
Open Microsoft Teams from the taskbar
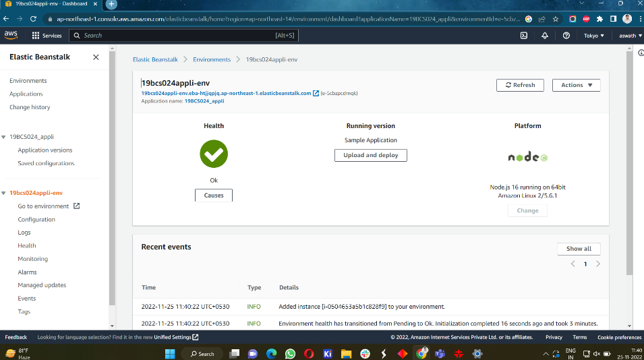point(440,353)
